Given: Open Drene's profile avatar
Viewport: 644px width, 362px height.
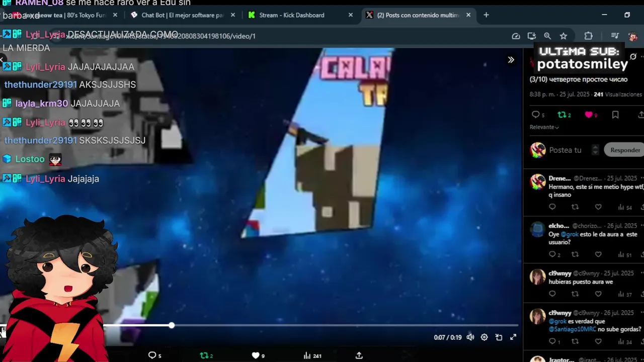Looking at the screenshot, I should coord(538,182).
